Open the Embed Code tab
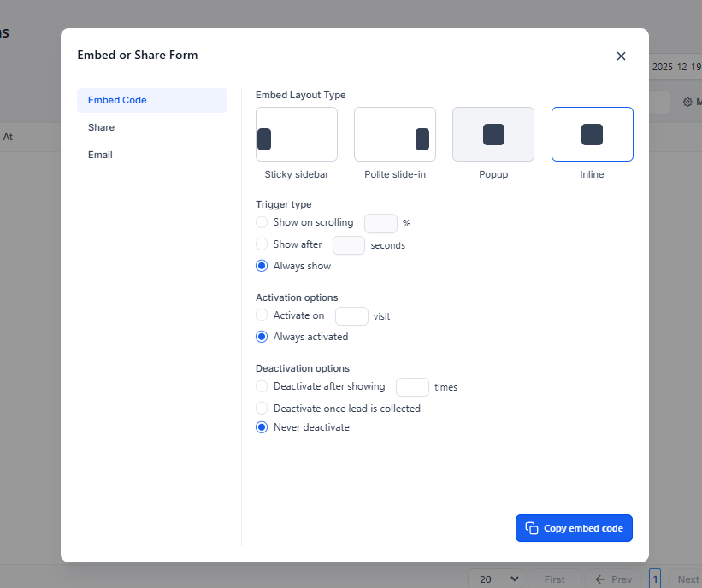Viewport: 702px width, 588px height. (x=151, y=100)
